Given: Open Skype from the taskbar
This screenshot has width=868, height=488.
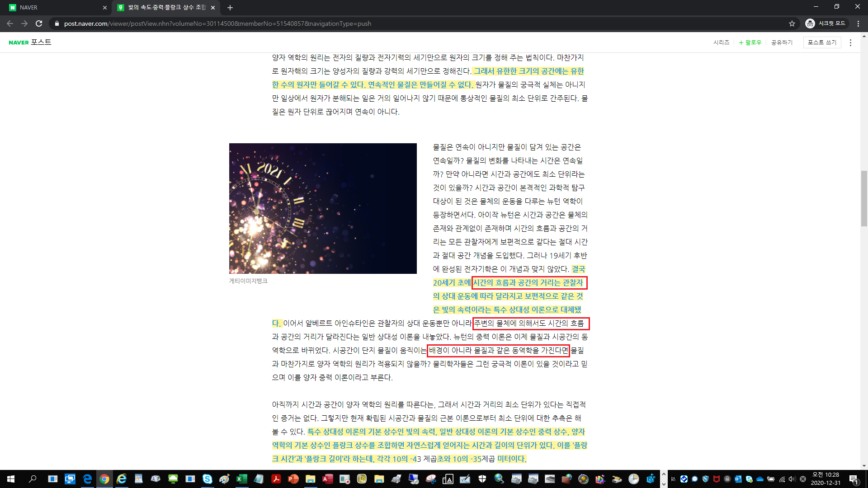Looking at the screenshot, I should coord(208,479).
